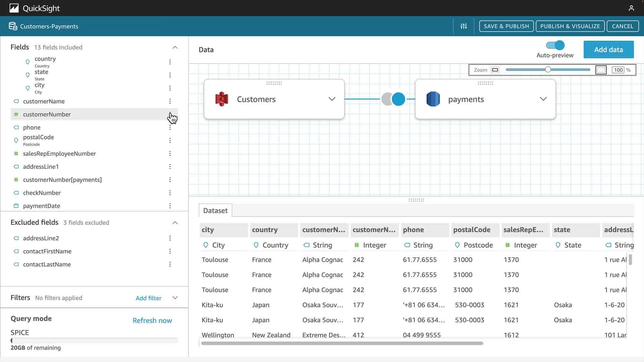Expand the Filters section chevron

point(175,298)
